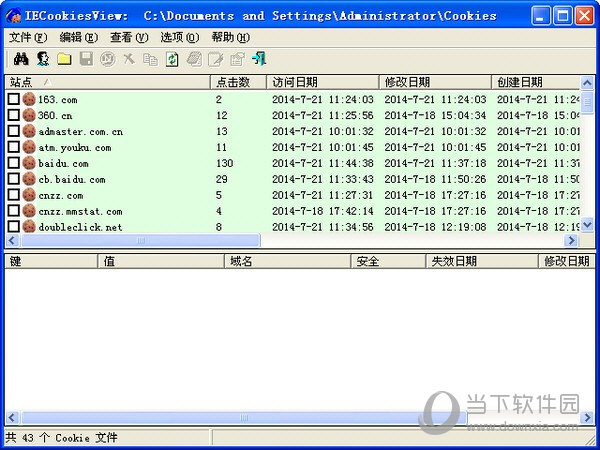Select the cnzz.mmstat.com checkbox
The height and width of the screenshot is (450, 600).
pos(14,210)
